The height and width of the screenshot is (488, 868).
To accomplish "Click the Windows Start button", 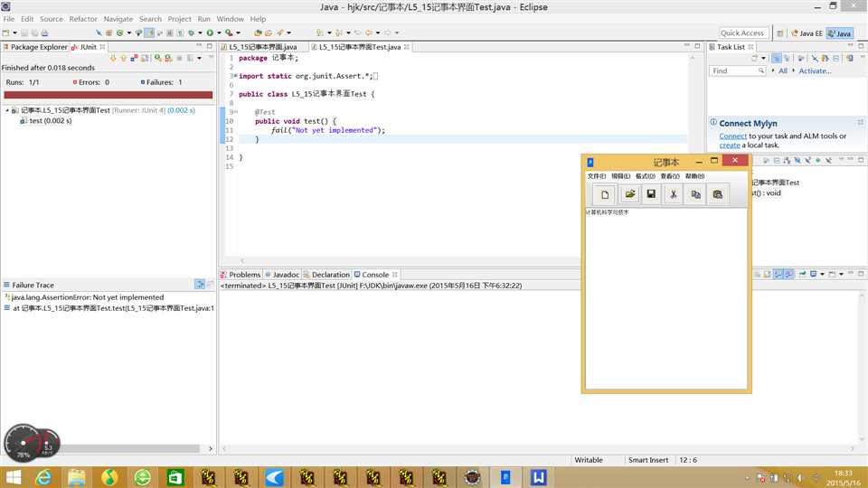I will pyautogui.click(x=12, y=477).
